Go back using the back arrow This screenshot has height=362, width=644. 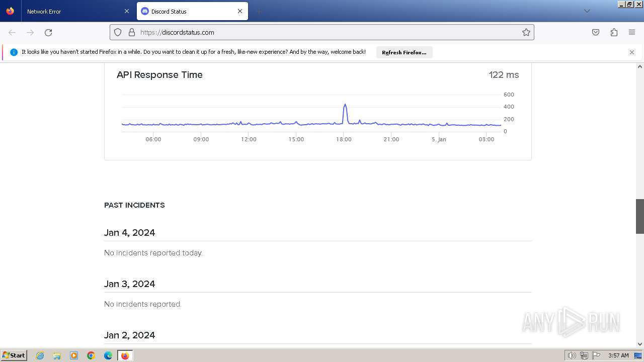tap(12, 32)
